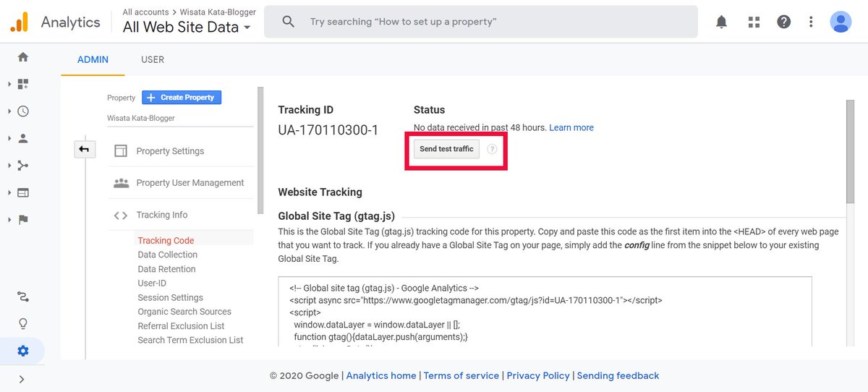Open the Sending feedback link
Image resolution: width=868 pixels, height=392 pixels.
[618, 375]
